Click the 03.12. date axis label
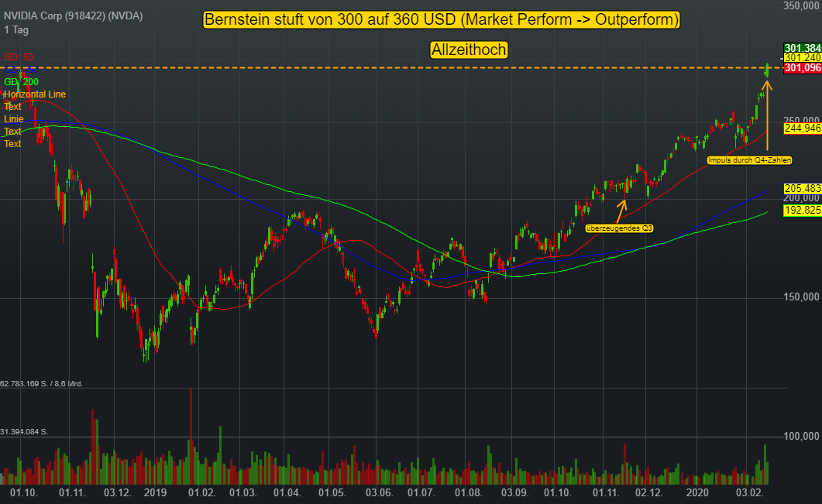This screenshot has height=504, width=822. (x=118, y=493)
